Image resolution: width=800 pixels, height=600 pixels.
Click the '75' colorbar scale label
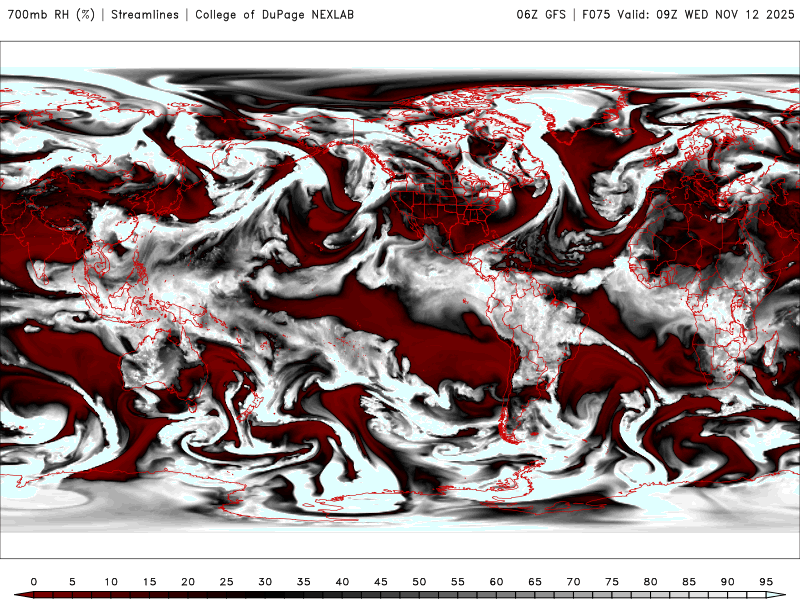[x=612, y=582]
